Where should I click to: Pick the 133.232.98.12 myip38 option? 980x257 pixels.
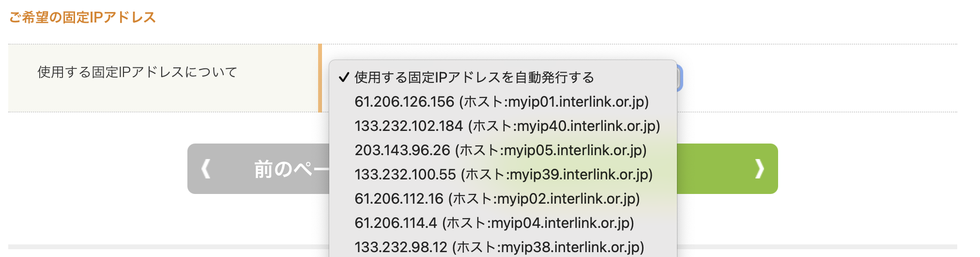point(499,247)
